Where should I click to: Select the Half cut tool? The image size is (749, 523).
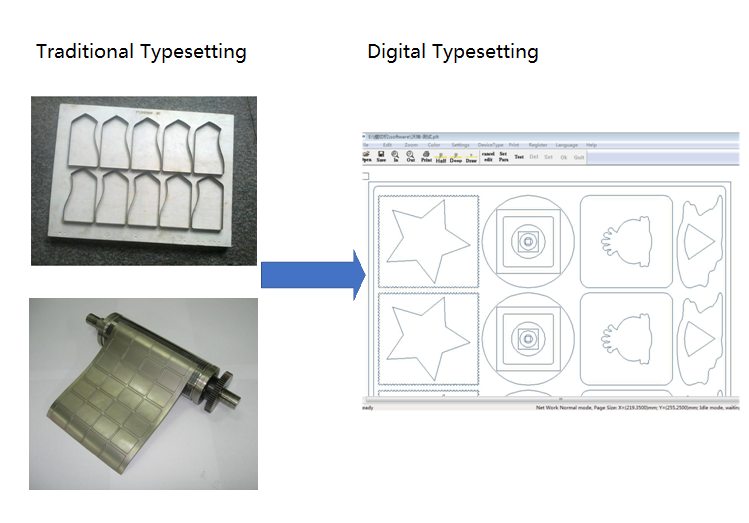point(441,156)
